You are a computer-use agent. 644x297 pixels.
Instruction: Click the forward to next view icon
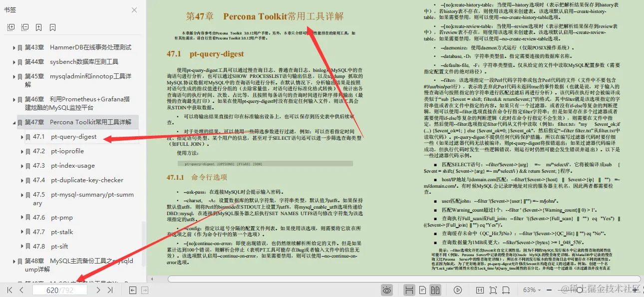[x=144, y=290]
